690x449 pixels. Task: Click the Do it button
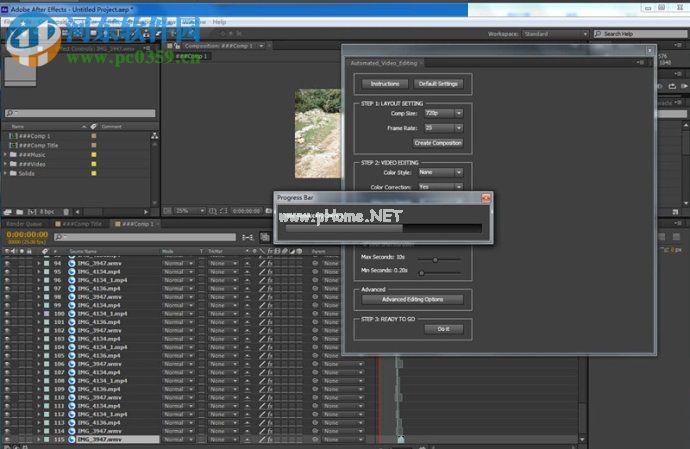444,329
